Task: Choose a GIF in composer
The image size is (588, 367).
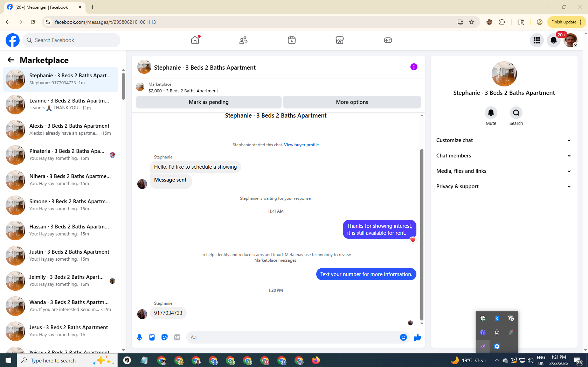Action: 177,337
